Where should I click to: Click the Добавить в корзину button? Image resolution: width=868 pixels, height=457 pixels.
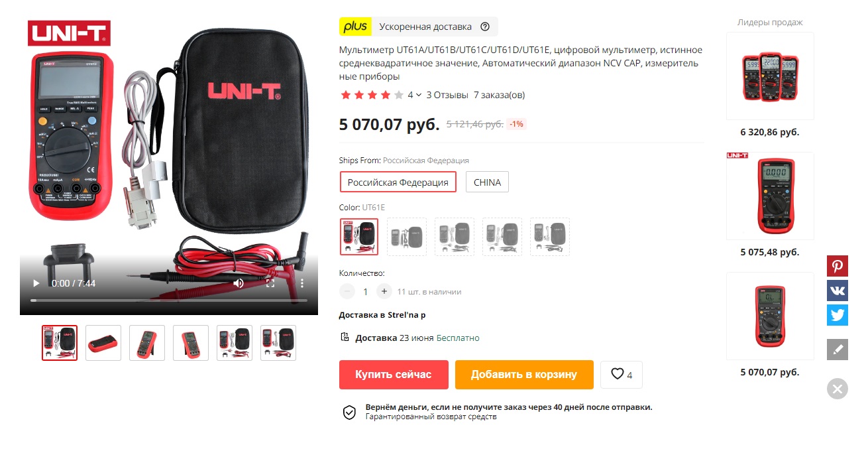[524, 375]
